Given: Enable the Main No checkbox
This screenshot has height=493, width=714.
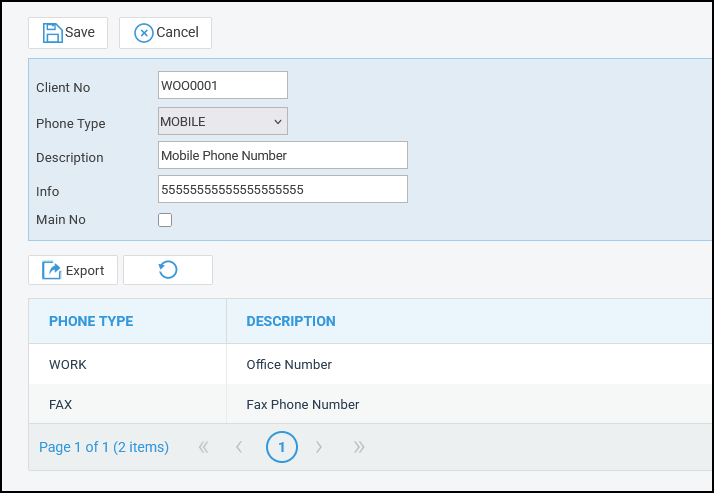Looking at the screenshot, I should (165, 220).
